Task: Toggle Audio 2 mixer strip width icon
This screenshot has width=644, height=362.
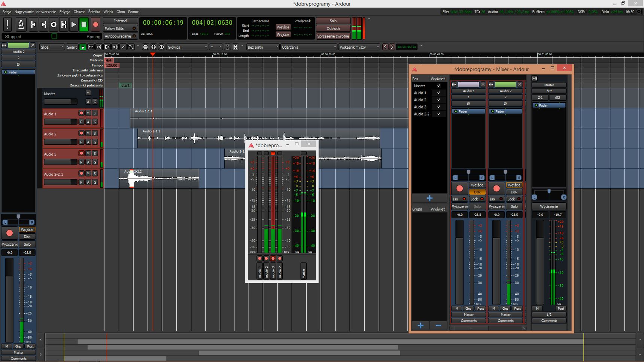Action: tap(491, 85)
